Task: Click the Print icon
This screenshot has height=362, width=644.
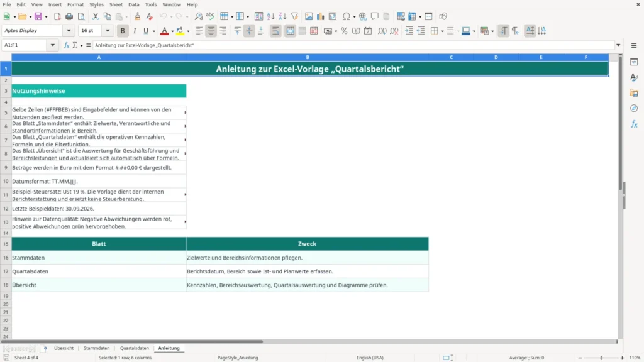Action: click(x=69, y=16)
